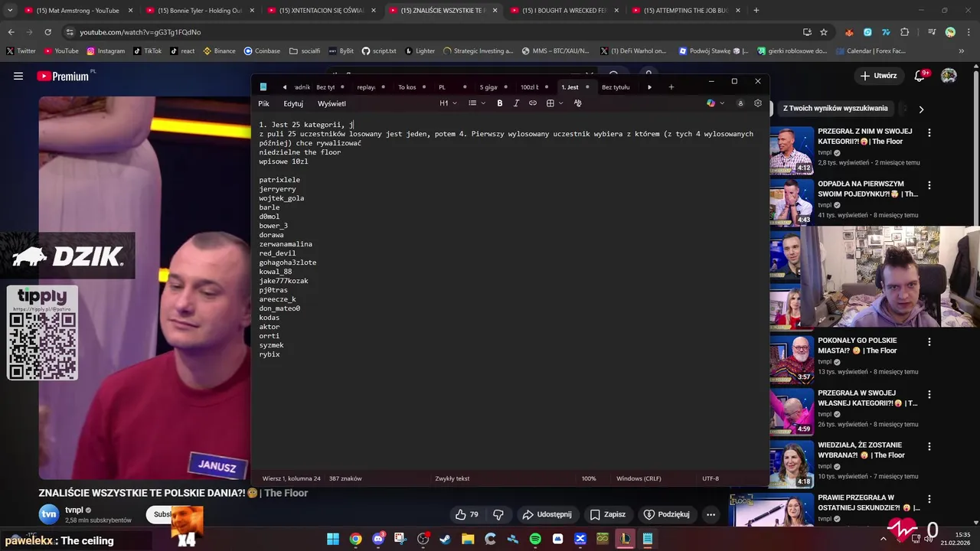Open 'WIEDZIAŁA, ŻE ZOSTANIE WYBRANA' video thumbnail
This screenshot has width=980, height=551.
point(791,465)
